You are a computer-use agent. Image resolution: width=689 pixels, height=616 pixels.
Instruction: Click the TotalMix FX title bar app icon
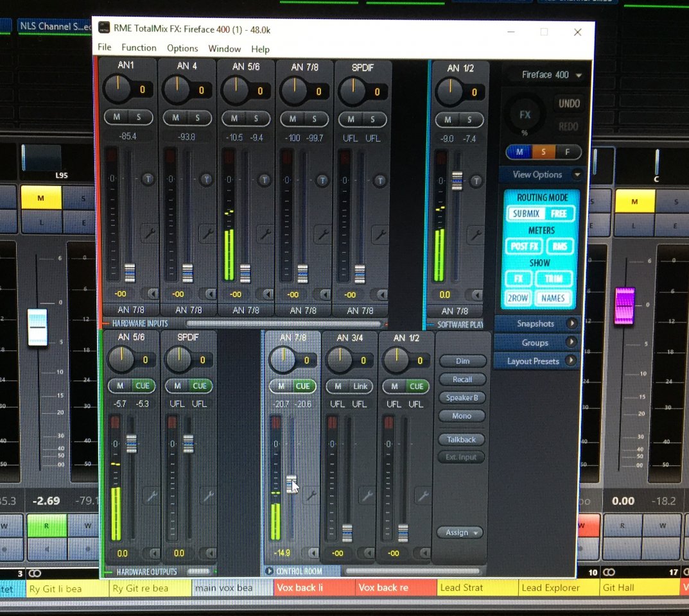(x=103, y=28)
